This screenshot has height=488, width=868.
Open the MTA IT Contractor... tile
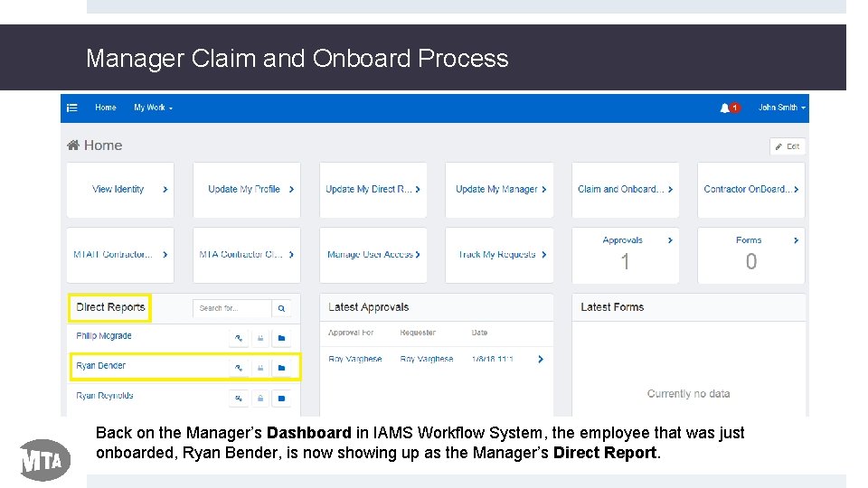pyautogui.click(x=120, y=255)
